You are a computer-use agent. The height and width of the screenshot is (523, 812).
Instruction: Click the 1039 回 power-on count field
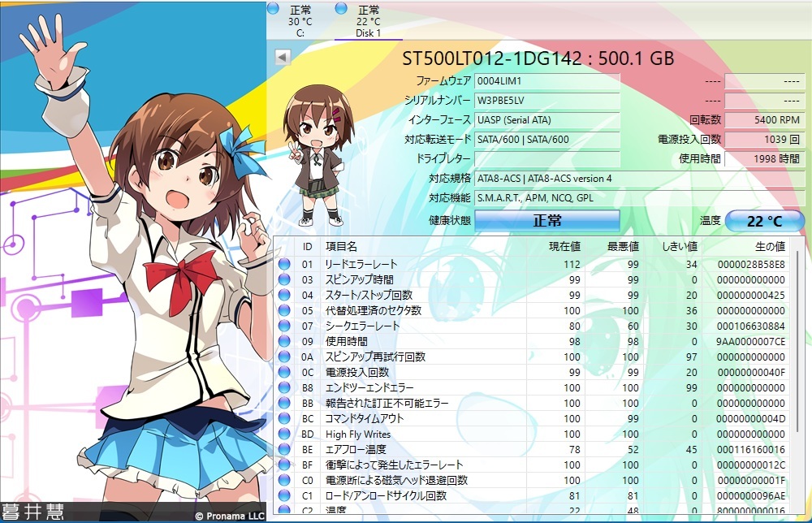(764, 140)
